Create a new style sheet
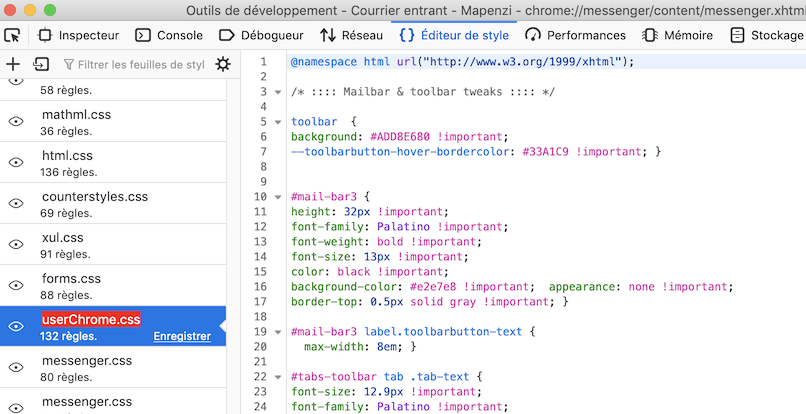Screen dimensions: 806x414 coord(13,64)
